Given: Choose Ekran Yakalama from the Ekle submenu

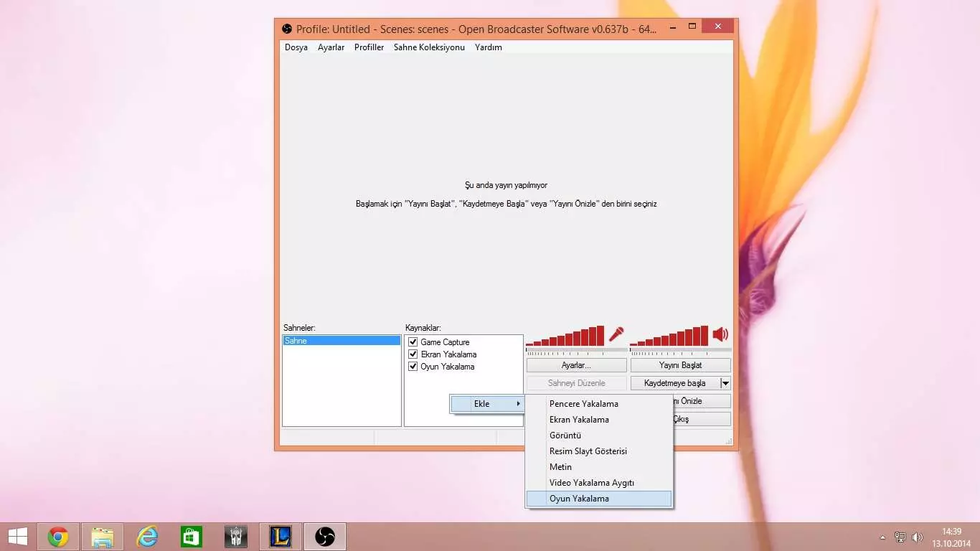Looking at the screenshot, I should coord(599,420).
